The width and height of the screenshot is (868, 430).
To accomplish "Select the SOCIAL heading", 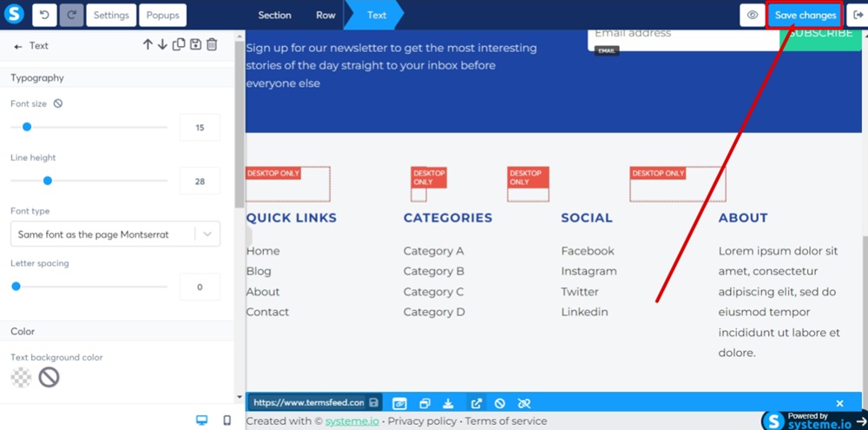I will click(587, 218).
